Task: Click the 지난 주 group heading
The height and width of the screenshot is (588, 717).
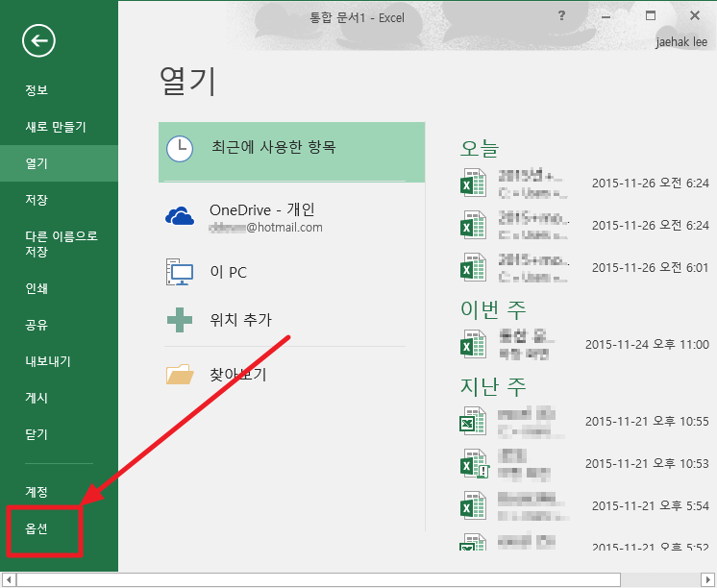Action: (x=493, y=386)
